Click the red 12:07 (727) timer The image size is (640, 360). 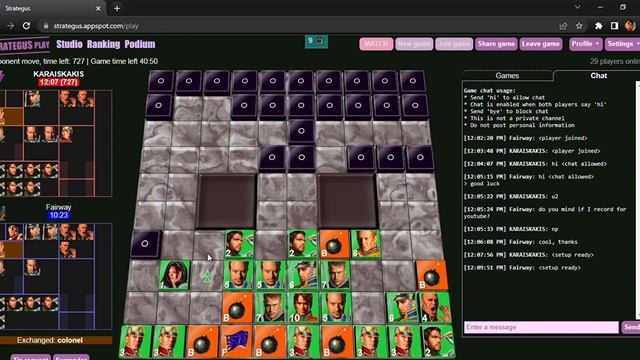pos(58,82)
